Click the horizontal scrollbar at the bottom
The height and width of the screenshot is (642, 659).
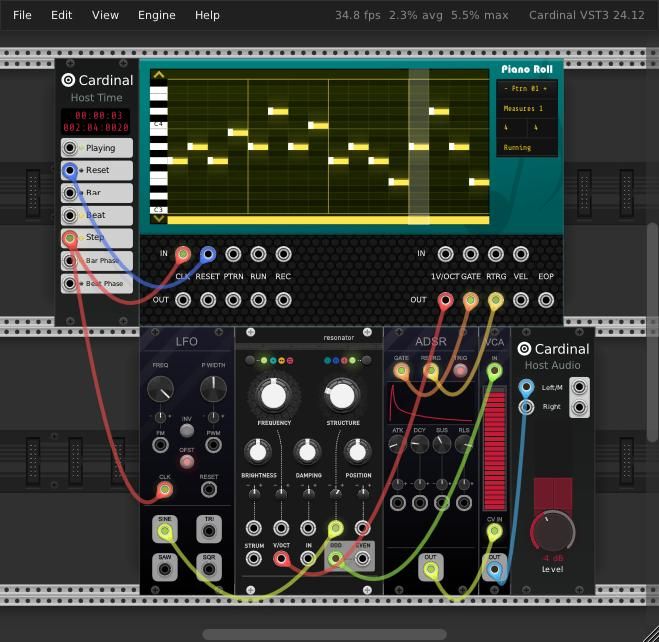point(324,634)
